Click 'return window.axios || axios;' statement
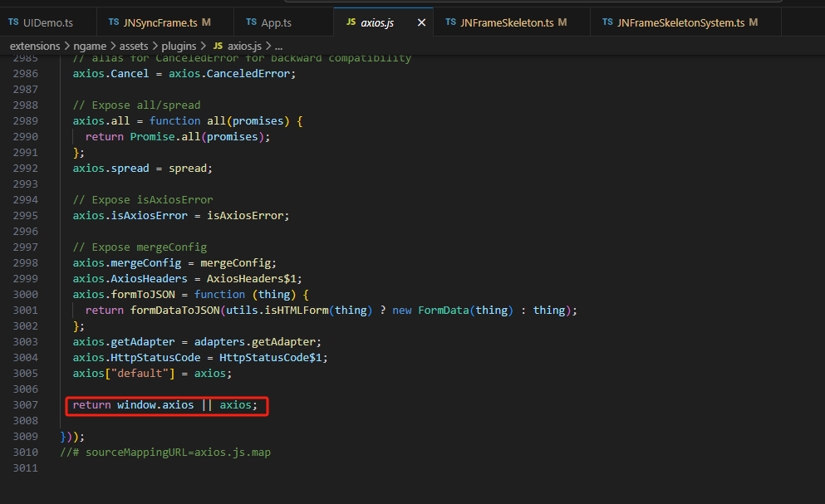 pyautogui.click(x=165, y=405)
